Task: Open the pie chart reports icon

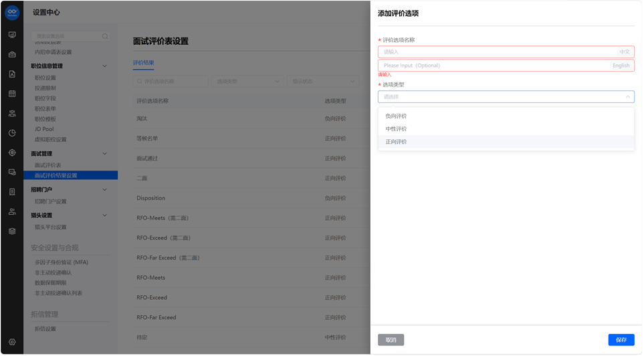Action: pos(12,132)
